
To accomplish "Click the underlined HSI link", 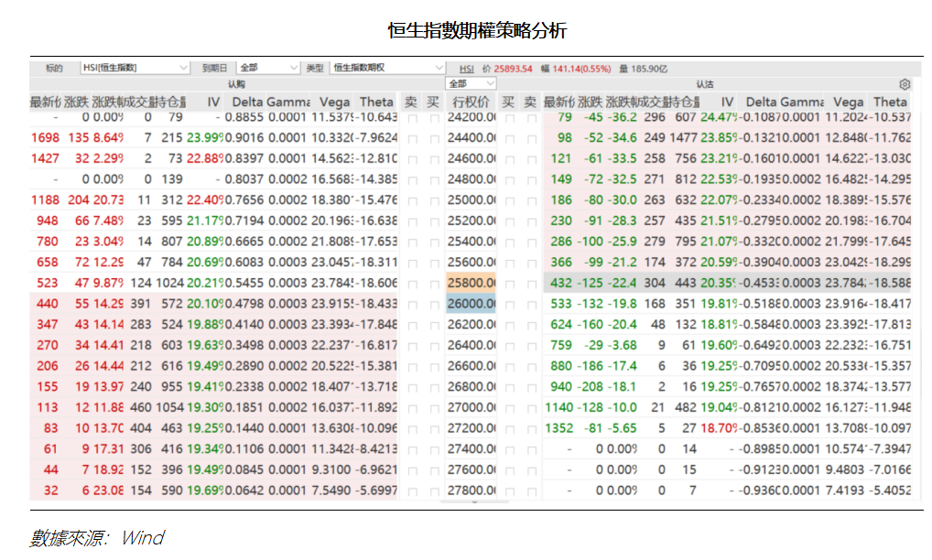I will 467,69.
